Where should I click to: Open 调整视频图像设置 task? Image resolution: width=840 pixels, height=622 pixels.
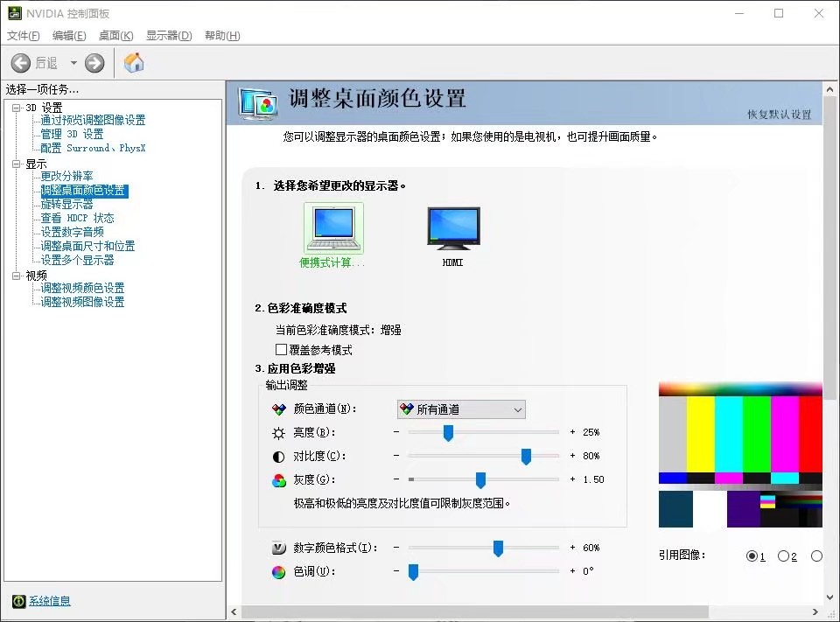(82, 302)
